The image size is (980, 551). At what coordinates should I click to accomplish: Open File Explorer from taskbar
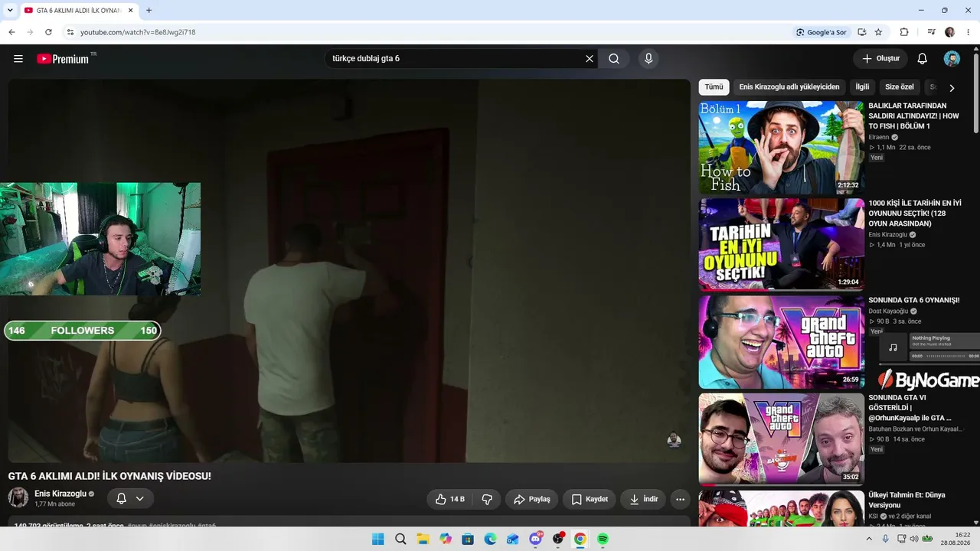[423, 539]
